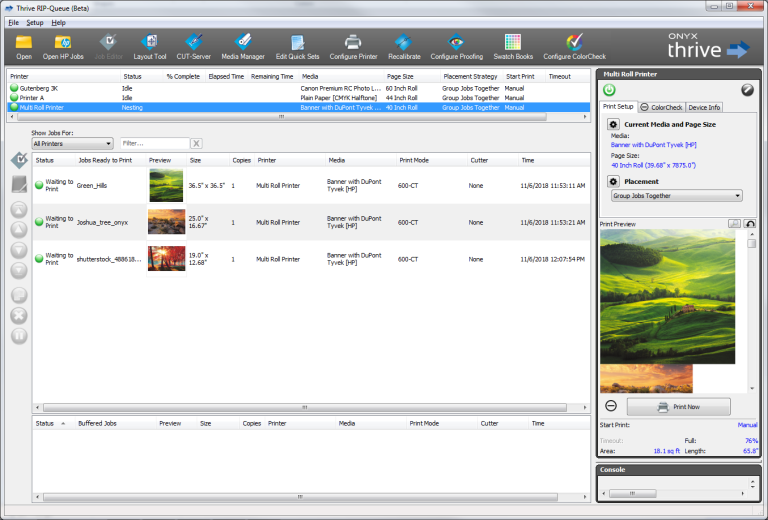The image size is (768, 520).
Task: Open the Group Jobs Together placement dropdown
Action: tap(676, 196)
